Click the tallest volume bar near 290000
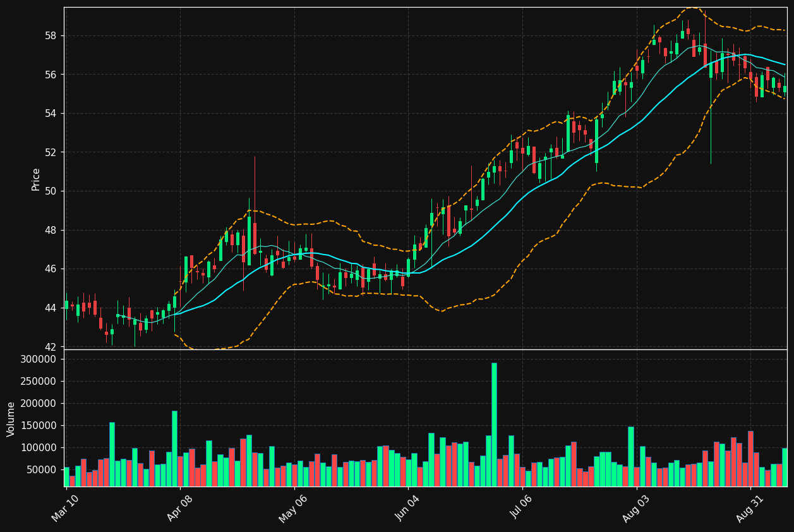Viewport: 794px width, 532px height. (x=494, y=425)
